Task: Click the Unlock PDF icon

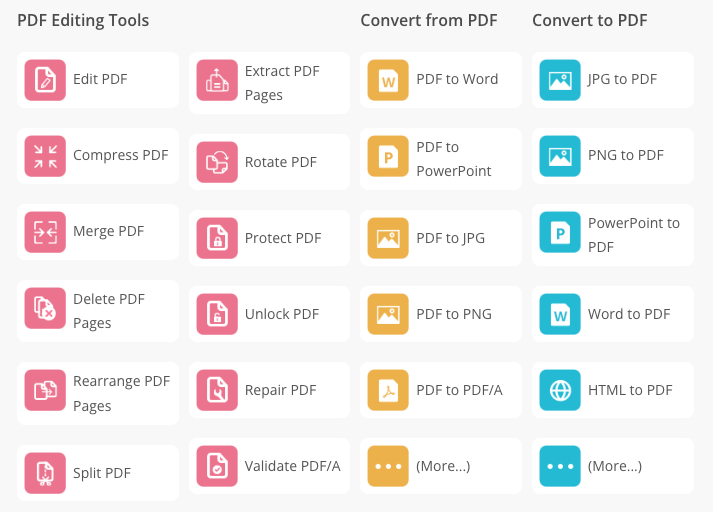Action: tap(217, 314)
